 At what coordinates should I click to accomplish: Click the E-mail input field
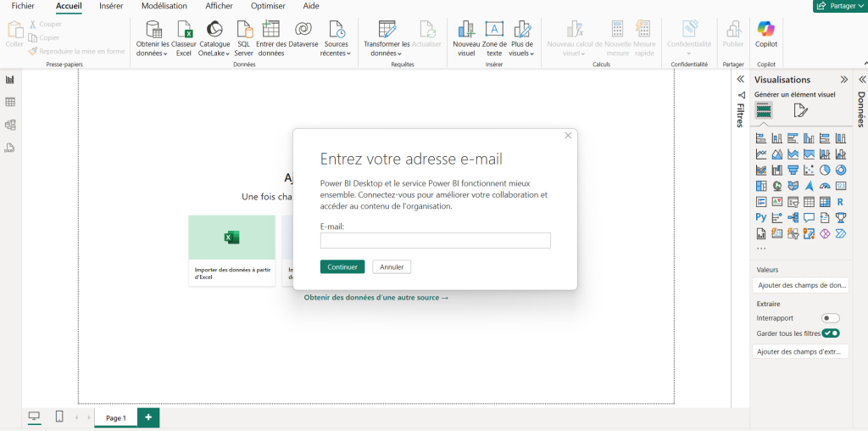point(435,240)
